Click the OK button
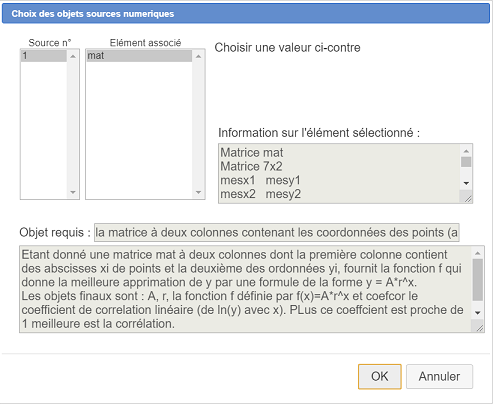 click(380, 376)
